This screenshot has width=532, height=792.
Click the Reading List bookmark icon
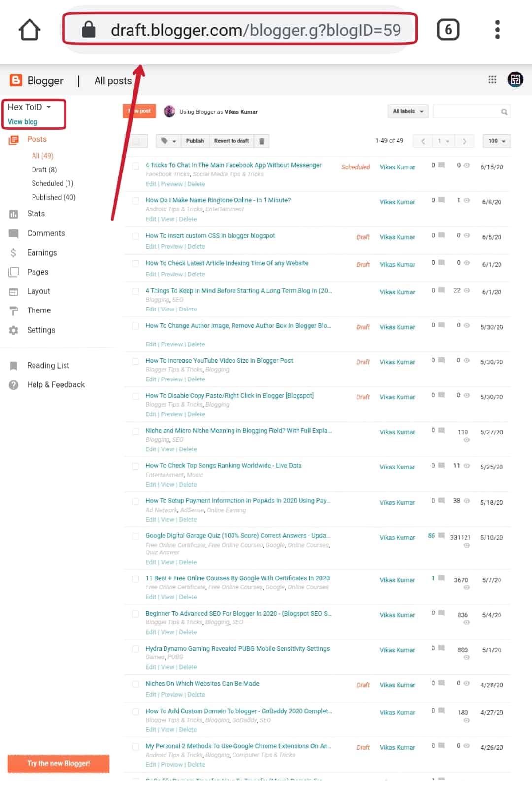pos(14,366)
